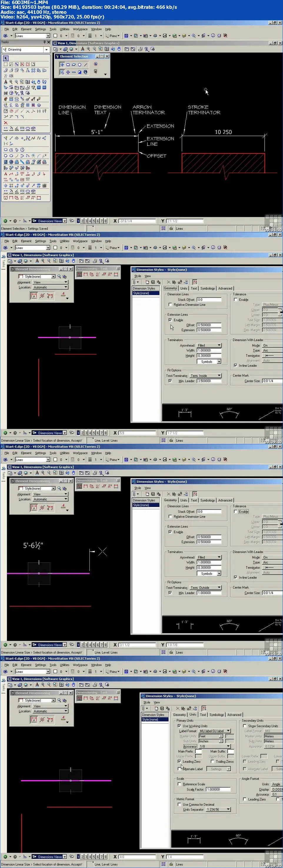283x868 pixels.
Task: Select arrow tool atop Tasks panel
Action: [x=6, y=58]
